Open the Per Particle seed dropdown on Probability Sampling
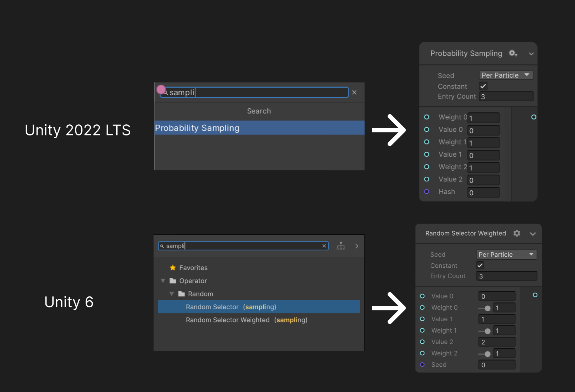The width and height of the screenshot is (575, 392). pyautogui.click(x=506, y=75)
